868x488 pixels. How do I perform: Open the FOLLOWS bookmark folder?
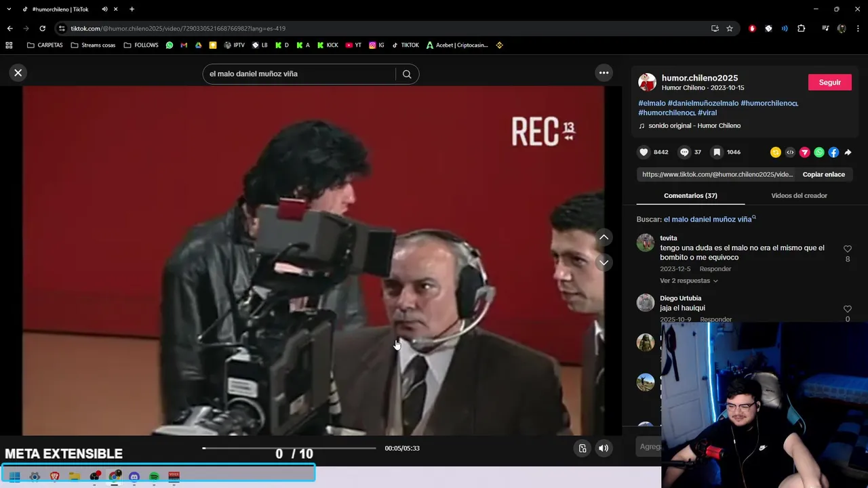[141, 45]
